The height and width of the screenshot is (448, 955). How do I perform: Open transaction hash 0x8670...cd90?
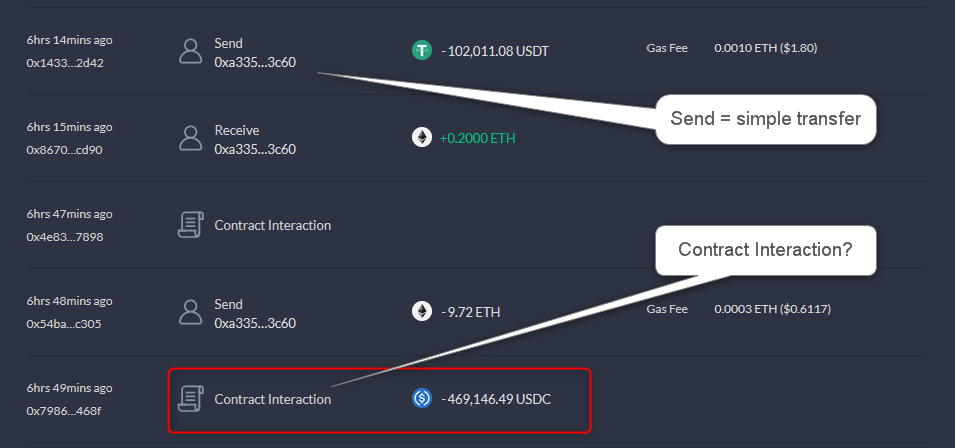(65, 150)
